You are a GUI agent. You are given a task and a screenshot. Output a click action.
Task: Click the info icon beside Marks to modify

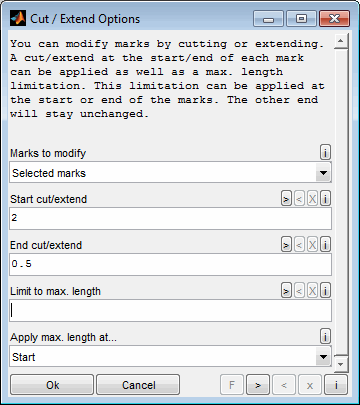[325, 153]
